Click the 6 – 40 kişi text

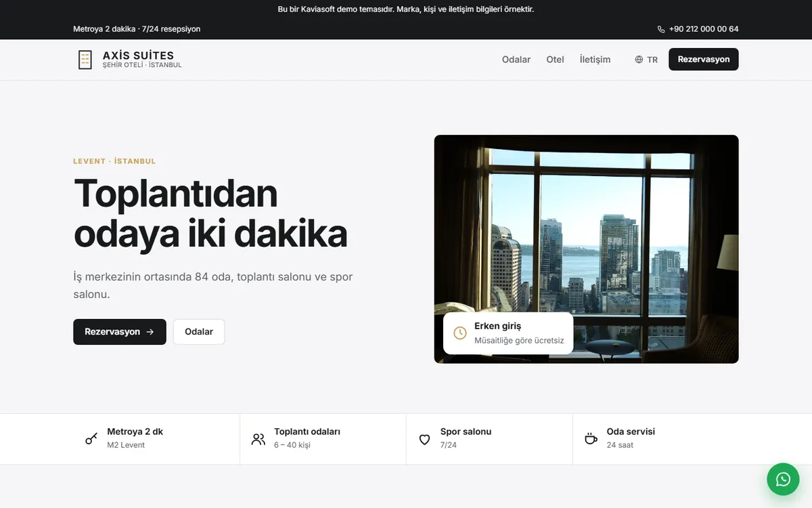tap(292, 445)
